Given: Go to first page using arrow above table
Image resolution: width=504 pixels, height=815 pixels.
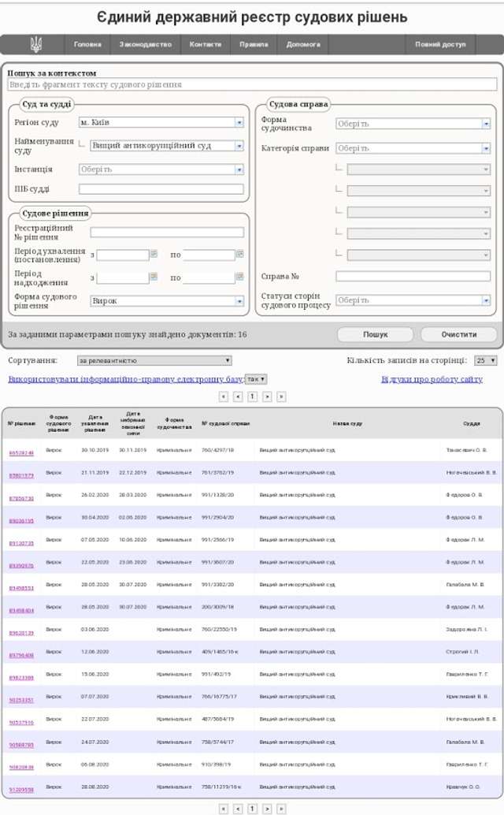Looking at the screenshot, I should [224, 396].
